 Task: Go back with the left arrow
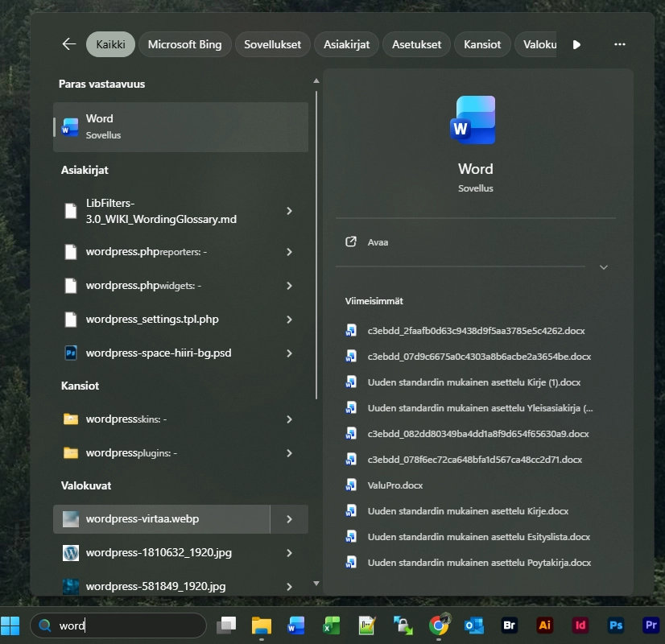coord(69,44)
